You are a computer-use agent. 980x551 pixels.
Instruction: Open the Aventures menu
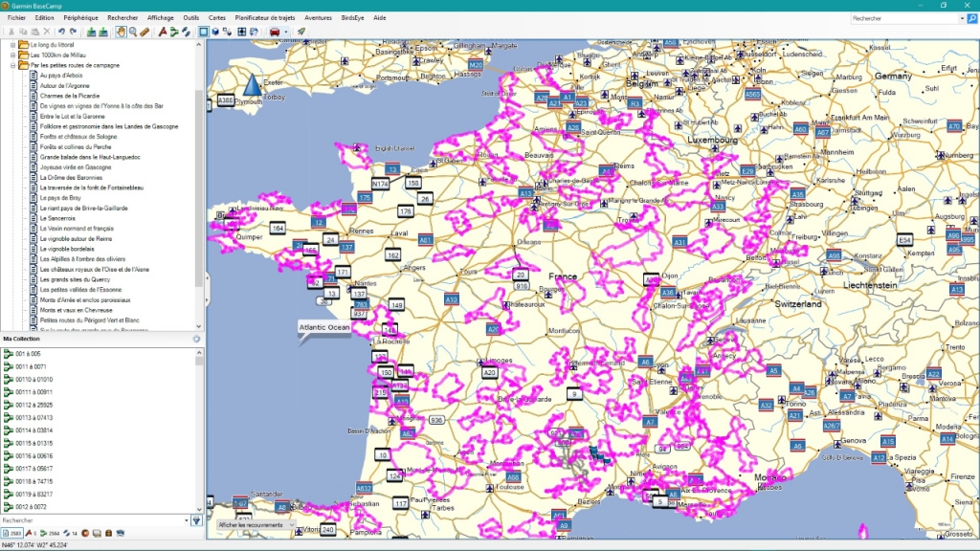pyautogui.click(x=318, y=18)
